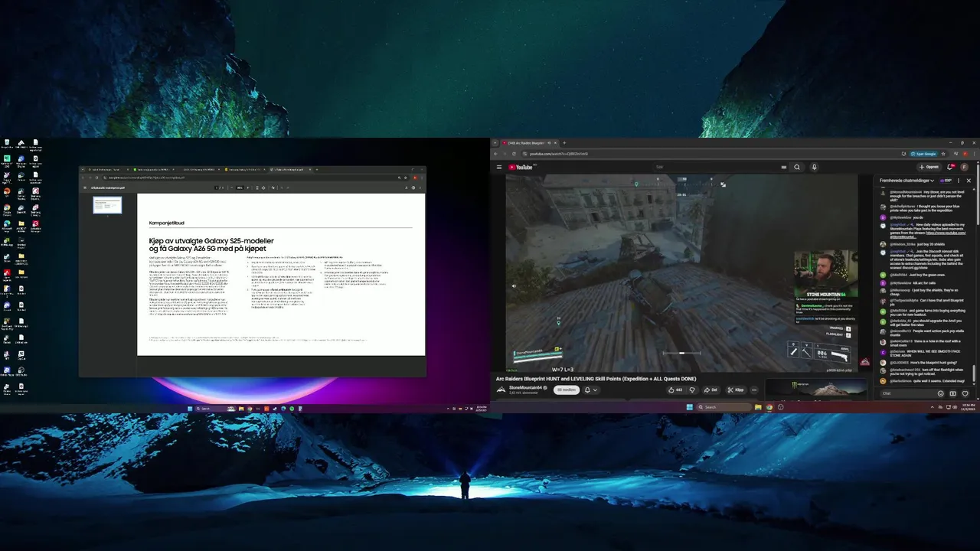The height and width of the screenshot is (551, 980).
Task: Open tab search dropdown in YouTube browser
Action: (x=495, y=143)
